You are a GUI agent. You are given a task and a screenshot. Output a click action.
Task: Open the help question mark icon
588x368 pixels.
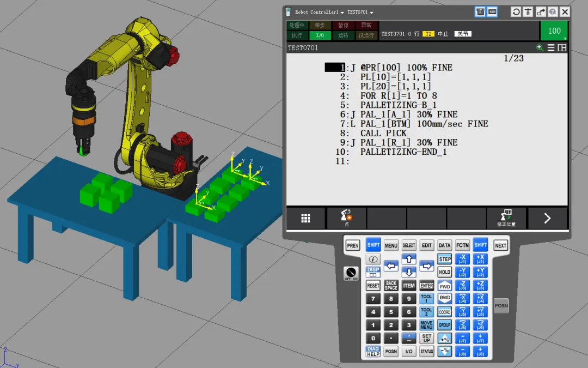553,12
